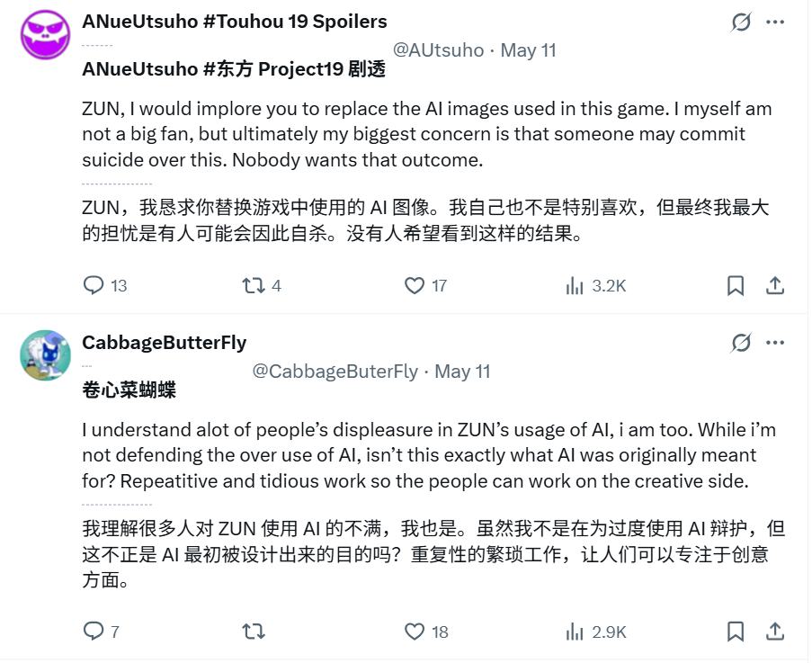Like ANueUtsuho's tweet with the heart icon
Screen dimensions: 812x663
pyautogui.click(x=413, y=285)
